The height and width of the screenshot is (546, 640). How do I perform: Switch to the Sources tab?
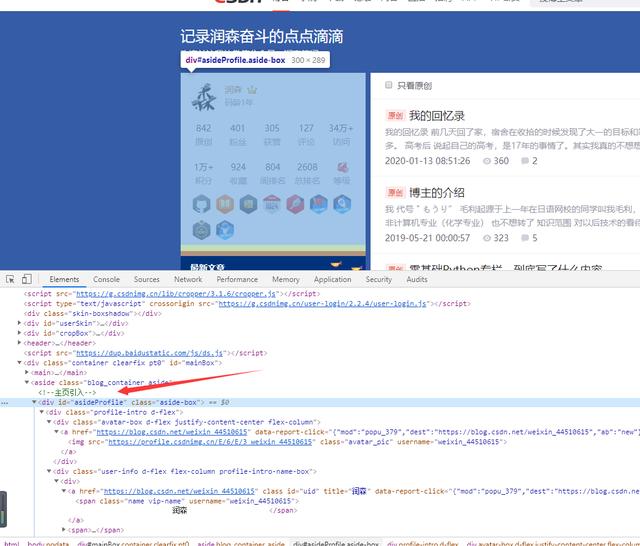147,280
